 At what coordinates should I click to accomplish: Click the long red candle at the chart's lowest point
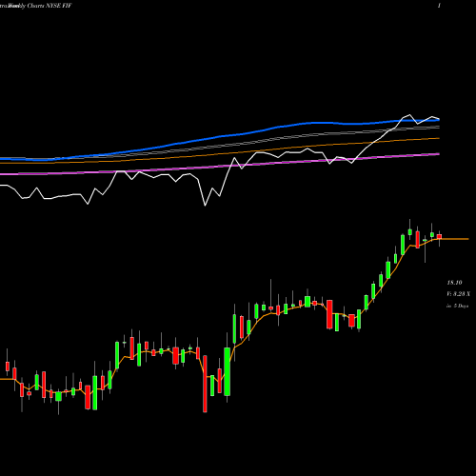click(205, 384)
